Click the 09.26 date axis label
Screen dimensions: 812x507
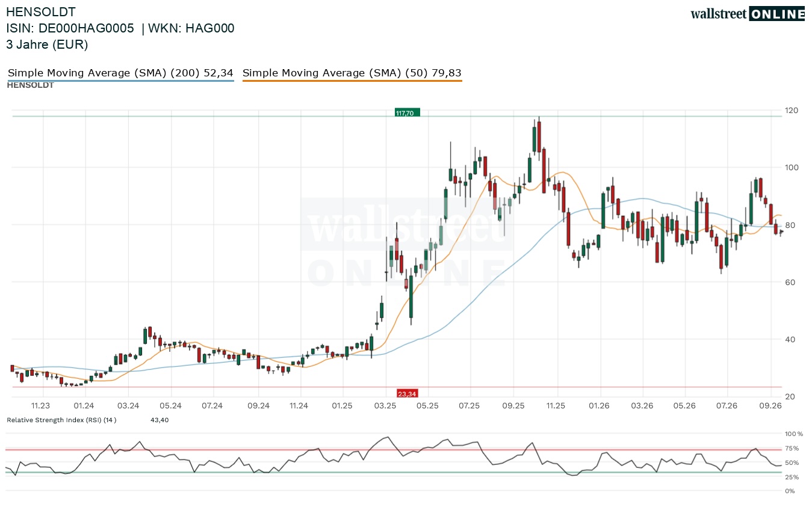tap(771, 405)
